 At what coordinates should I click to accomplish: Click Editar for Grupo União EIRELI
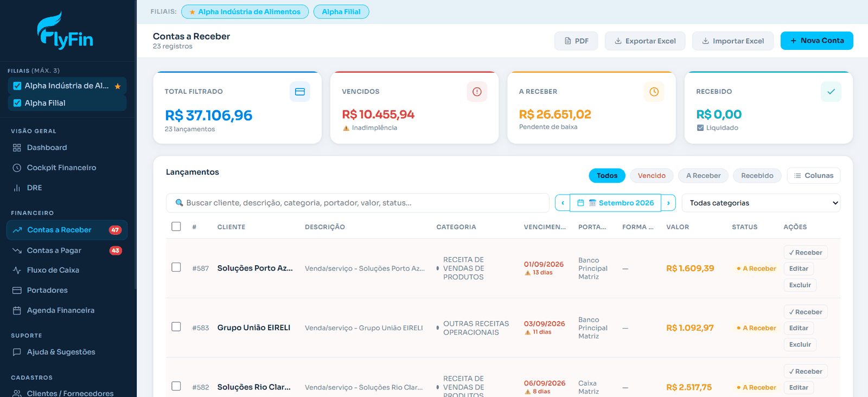(799, 328)
